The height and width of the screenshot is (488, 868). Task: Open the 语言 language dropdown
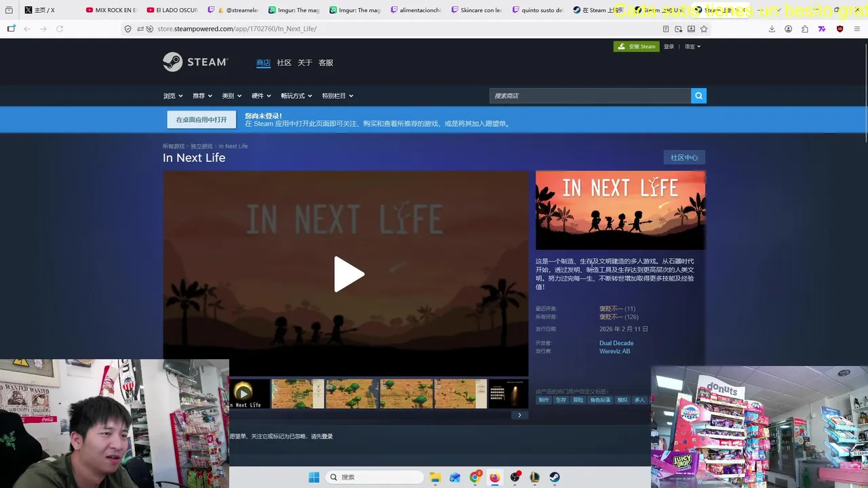click(692, 47)
